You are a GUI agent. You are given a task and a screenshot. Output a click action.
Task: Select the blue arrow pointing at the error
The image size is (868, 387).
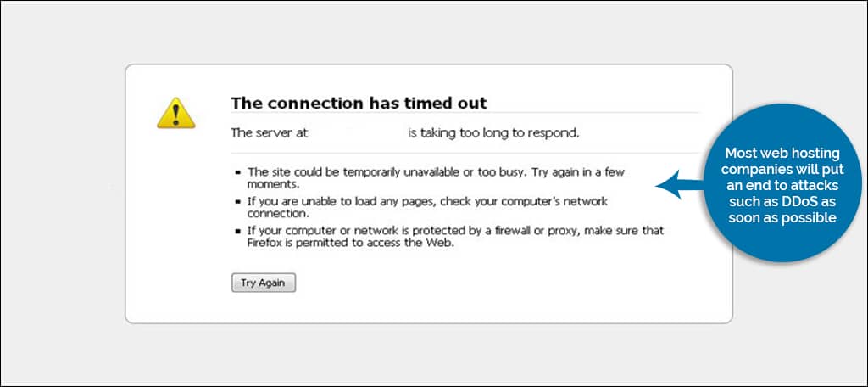[x=680, y=187]
